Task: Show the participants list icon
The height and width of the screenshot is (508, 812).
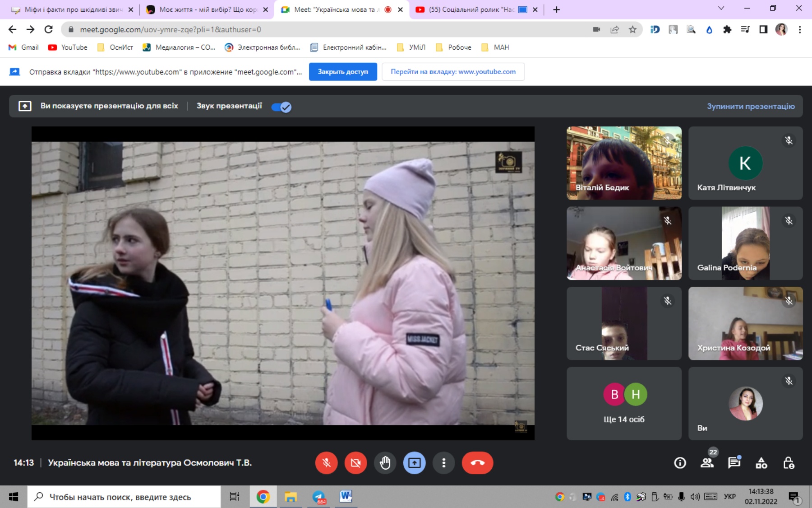Action: (x=707, y=463)
